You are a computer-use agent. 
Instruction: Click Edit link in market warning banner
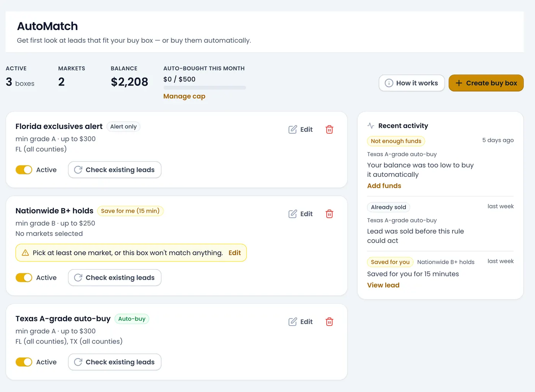click(235, 253)
